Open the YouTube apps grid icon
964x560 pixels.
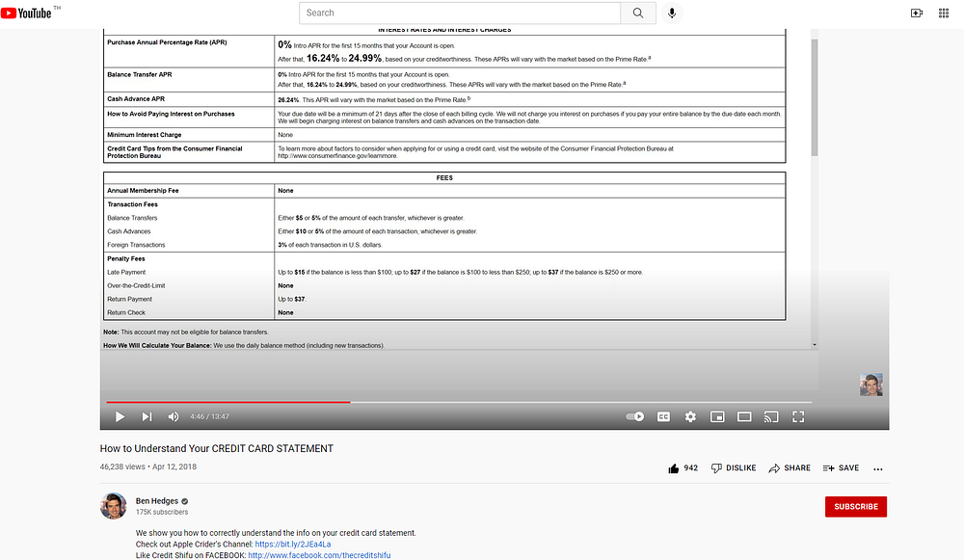coord(943,13)
